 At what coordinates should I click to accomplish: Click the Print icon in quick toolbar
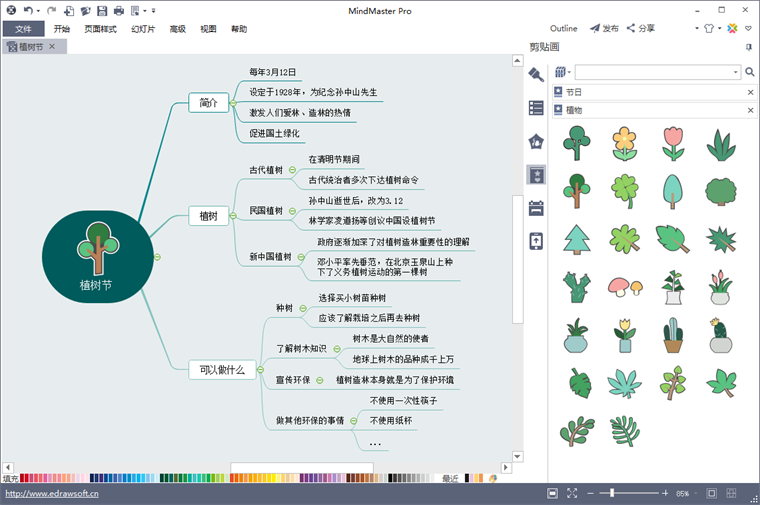pos(119,11)
